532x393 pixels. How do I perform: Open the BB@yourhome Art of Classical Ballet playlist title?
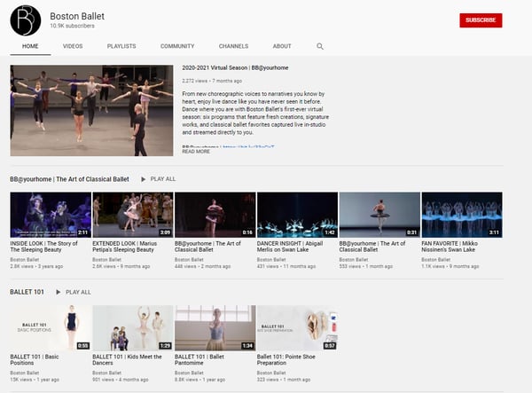(x=69, y=179)
